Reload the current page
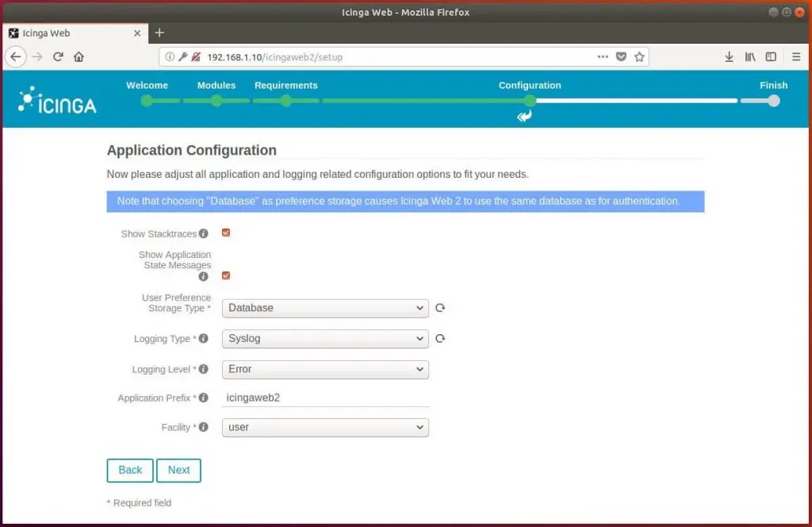812x527 pixels. point(58,57)
